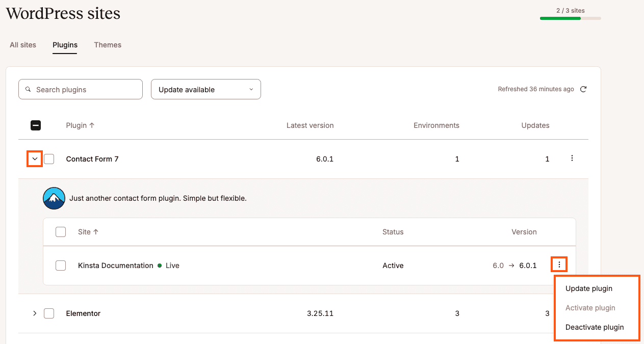The width and height of the screenshot is (644, 344).
Task: Go to the All sites tab
Action: tap(23, 45)
